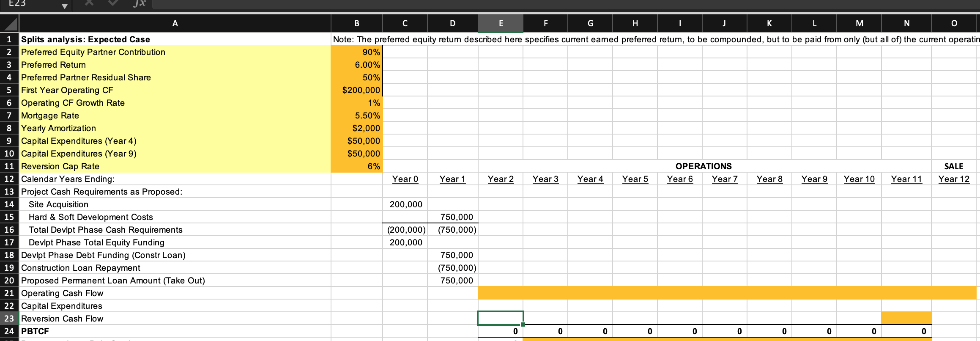980x341 pixels.
Task: Select column M header
Action: tap(860, 23)
